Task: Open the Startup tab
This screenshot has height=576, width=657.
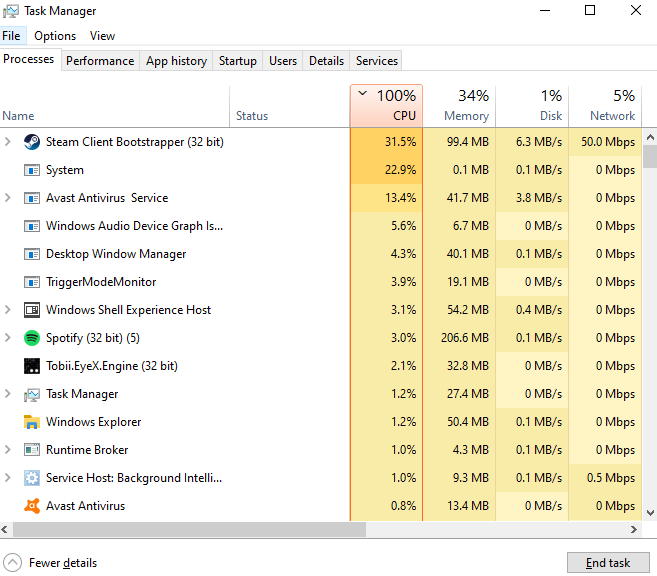Action: point(238,61)
